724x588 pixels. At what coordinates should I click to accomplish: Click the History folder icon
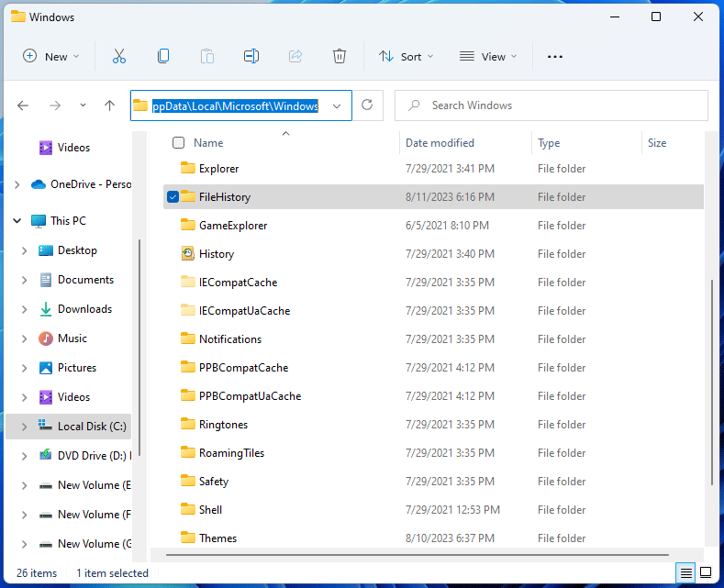[188, 254]
